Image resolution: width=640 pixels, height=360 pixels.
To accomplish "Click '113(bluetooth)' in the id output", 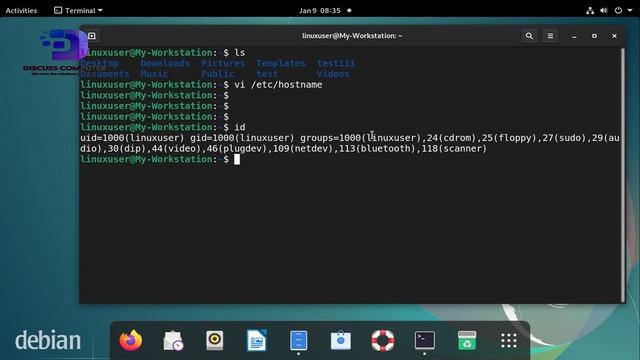I will [377, 149].
